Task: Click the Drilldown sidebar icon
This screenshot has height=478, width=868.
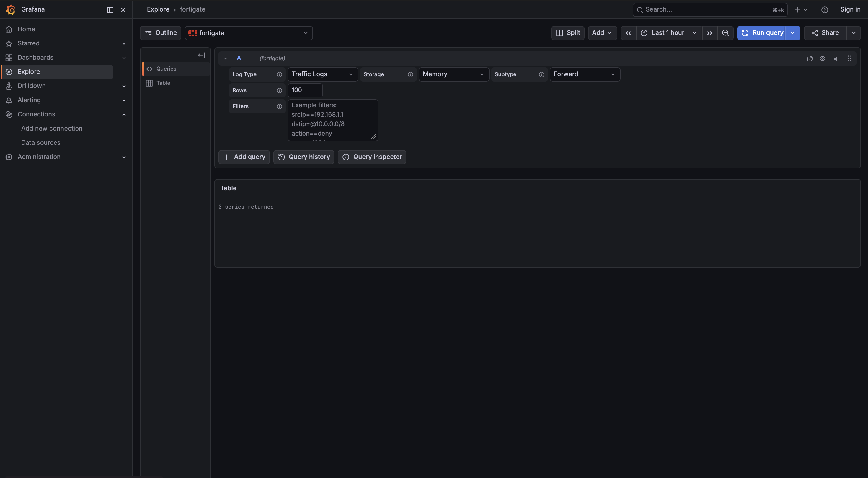Action: point(9,86)
